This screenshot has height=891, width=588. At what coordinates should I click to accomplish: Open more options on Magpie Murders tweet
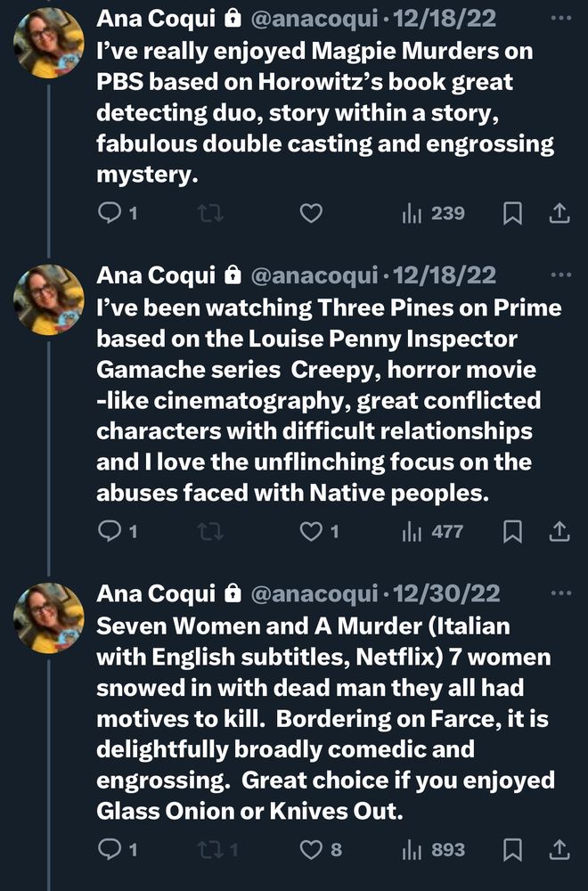click(x=561, y=18)
